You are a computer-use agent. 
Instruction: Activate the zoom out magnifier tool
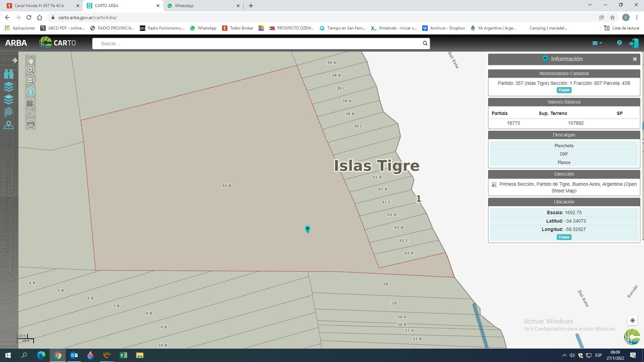click(x=31, y=81)
